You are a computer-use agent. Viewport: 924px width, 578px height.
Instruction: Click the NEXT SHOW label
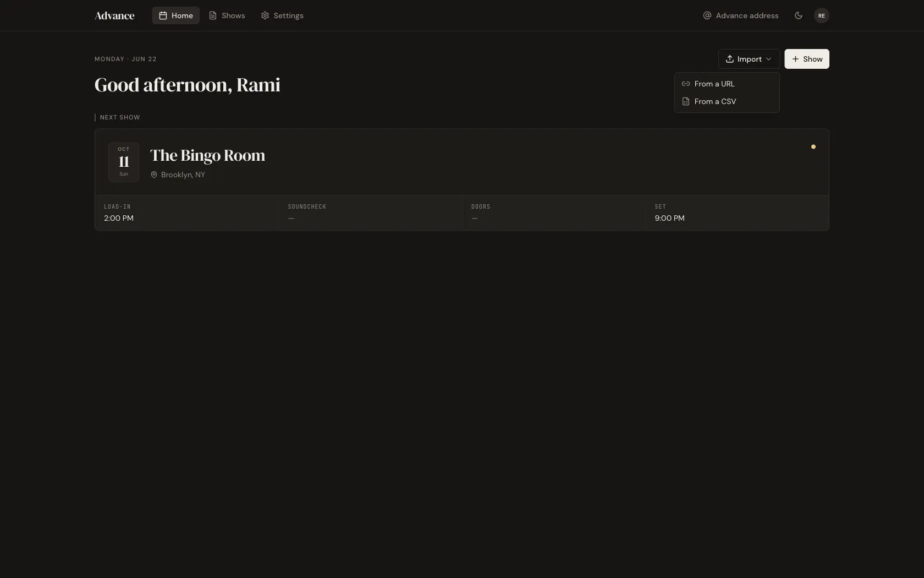(x=120, y=117)
